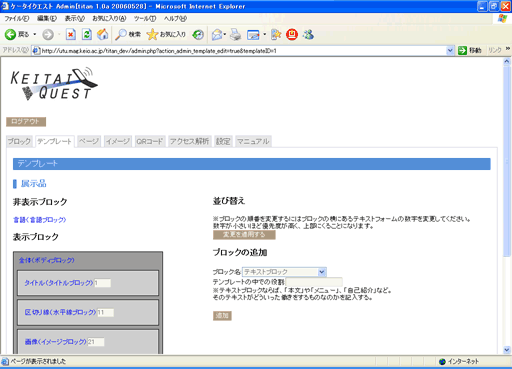Open the タイトル(タイトルブロック) link
Screen dimensions: 512x369
(59, 283)
